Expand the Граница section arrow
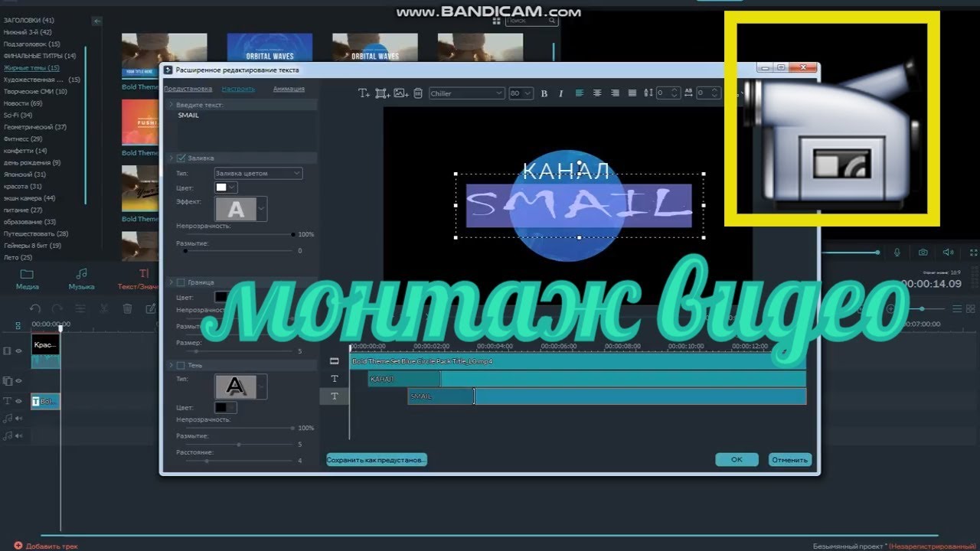Viewport: 980px width, 551px height. [x=171, y=282]
